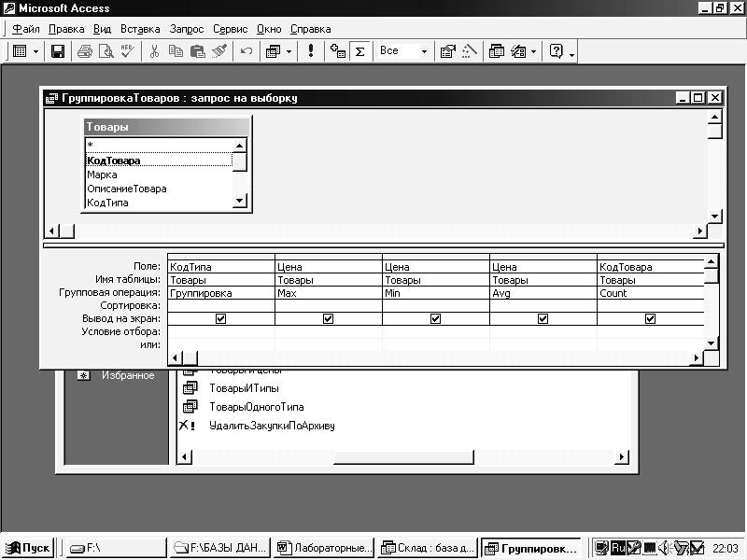
Task: Uncheck the show box for КодТипа column
Action: pos(220,318)
